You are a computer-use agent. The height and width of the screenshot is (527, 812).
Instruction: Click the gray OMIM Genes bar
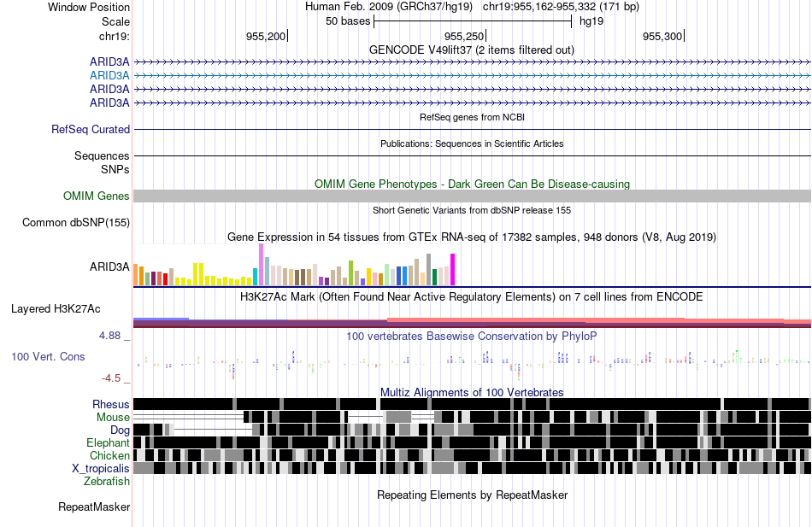(x=473, y=196)
